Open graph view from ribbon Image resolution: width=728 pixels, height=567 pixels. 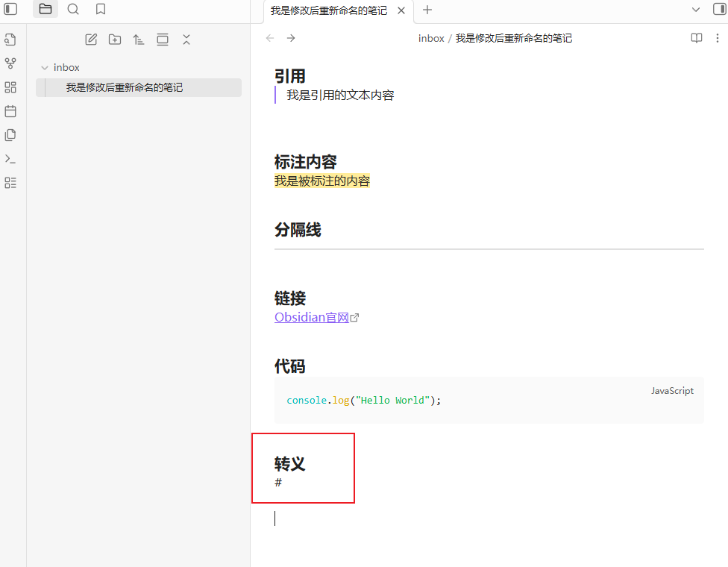tap(10, 63)
